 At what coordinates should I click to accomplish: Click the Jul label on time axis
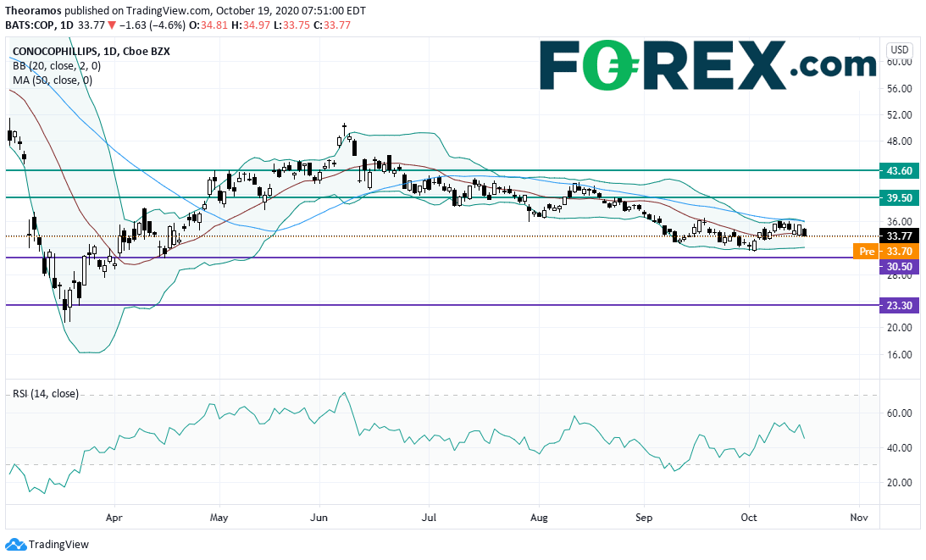(x=429, y=518)
